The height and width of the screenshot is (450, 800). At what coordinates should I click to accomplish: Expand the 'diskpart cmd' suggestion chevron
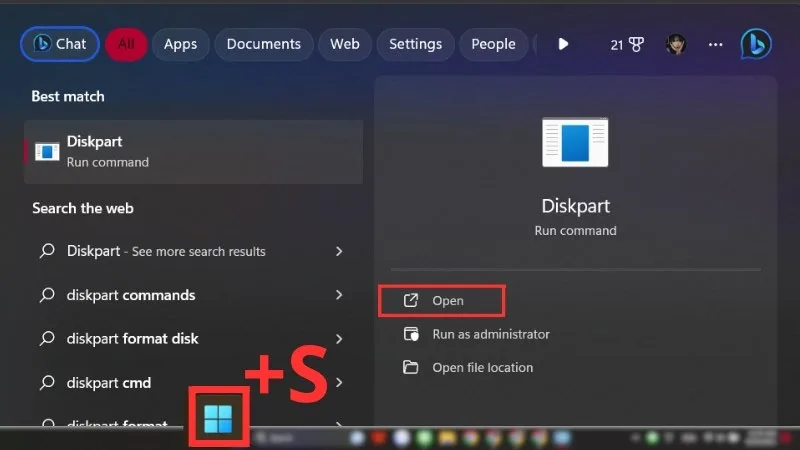click(x=339, y=383)
